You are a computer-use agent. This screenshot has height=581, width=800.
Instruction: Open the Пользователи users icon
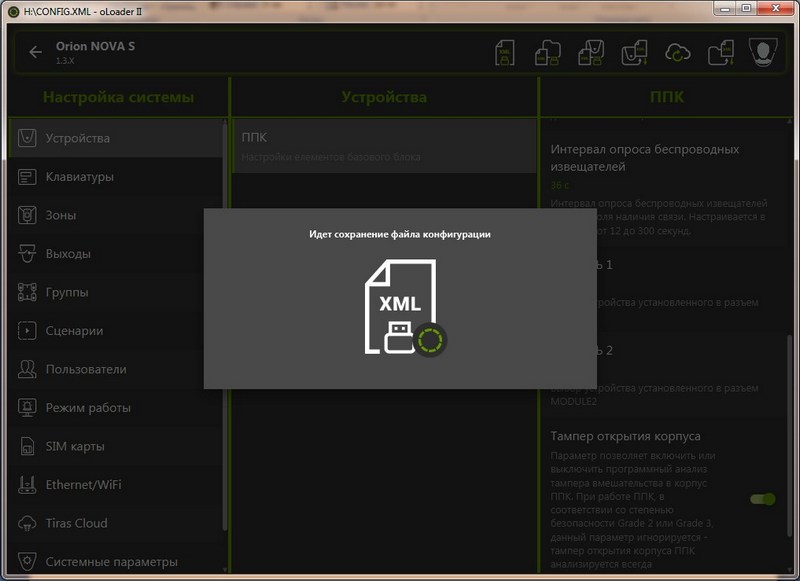click(27, 369)
